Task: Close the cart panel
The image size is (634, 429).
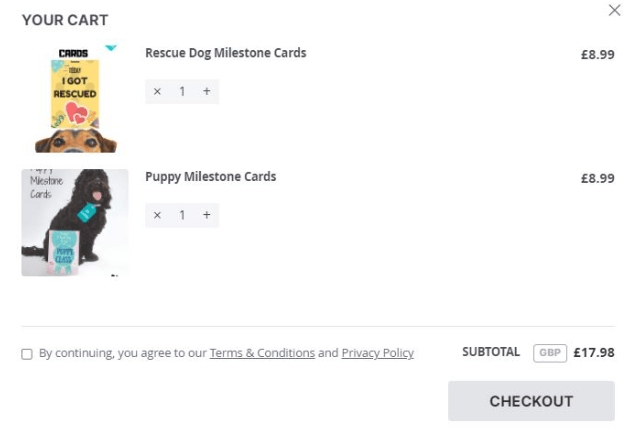Action: click(614, 10)
